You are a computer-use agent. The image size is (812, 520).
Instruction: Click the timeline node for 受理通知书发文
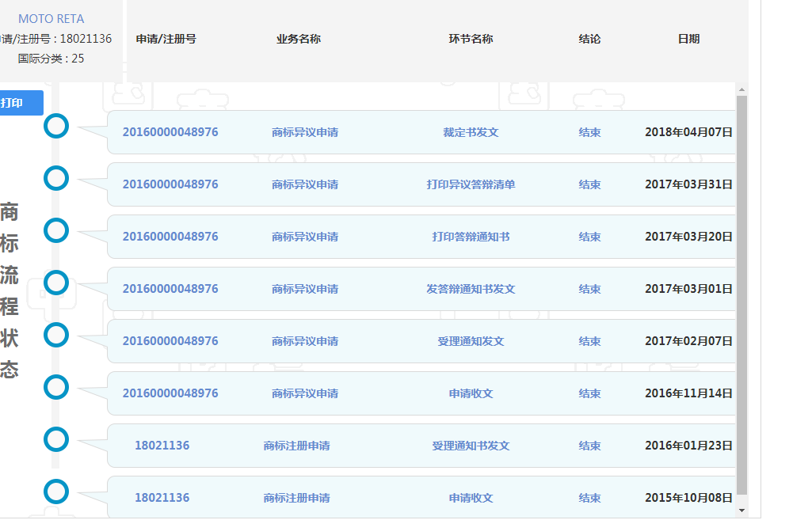(x=56, y=439)
